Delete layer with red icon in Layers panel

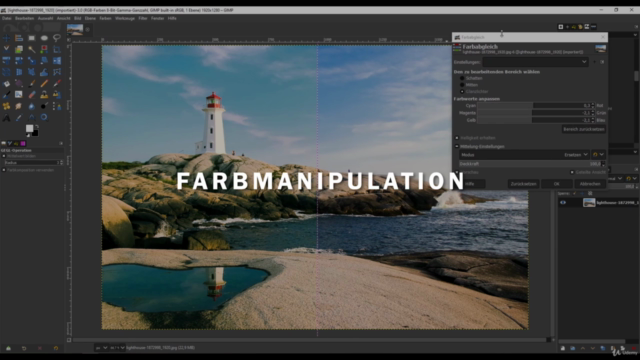coord(634,348)
